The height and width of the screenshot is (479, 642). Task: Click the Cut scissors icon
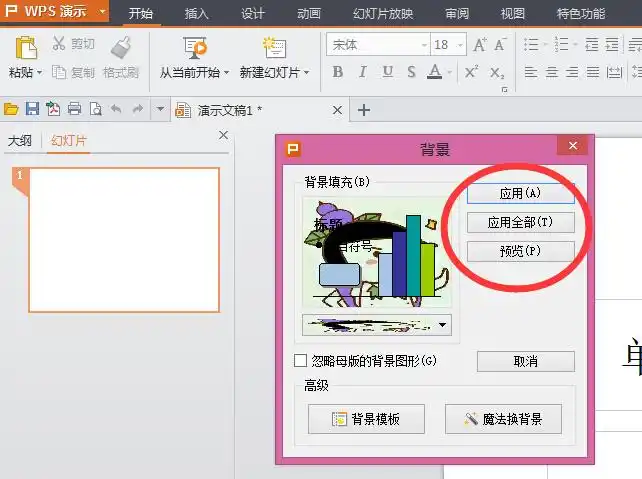pyautogui.click(x=59, y=43)
